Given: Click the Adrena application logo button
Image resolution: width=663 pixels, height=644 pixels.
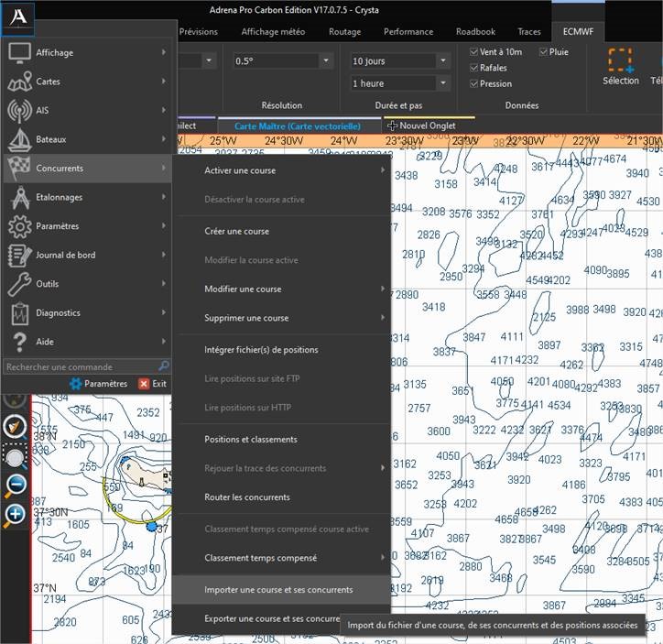Looking at the screenshot, I should (x=17, y=18).
